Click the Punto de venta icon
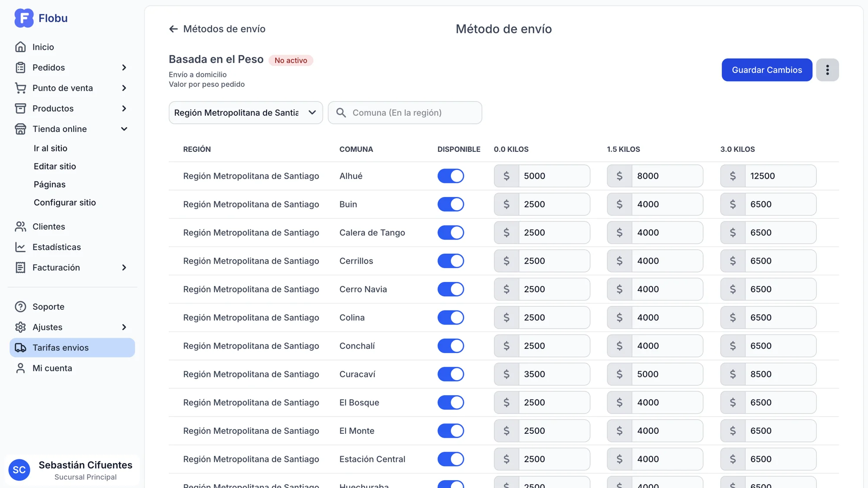 click(20, 88)
